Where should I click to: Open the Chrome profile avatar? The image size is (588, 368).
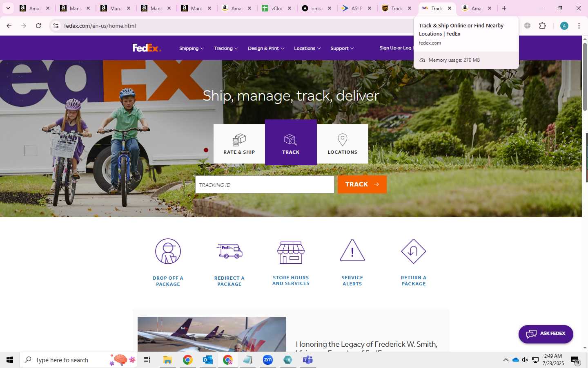(x=564, y=26)
